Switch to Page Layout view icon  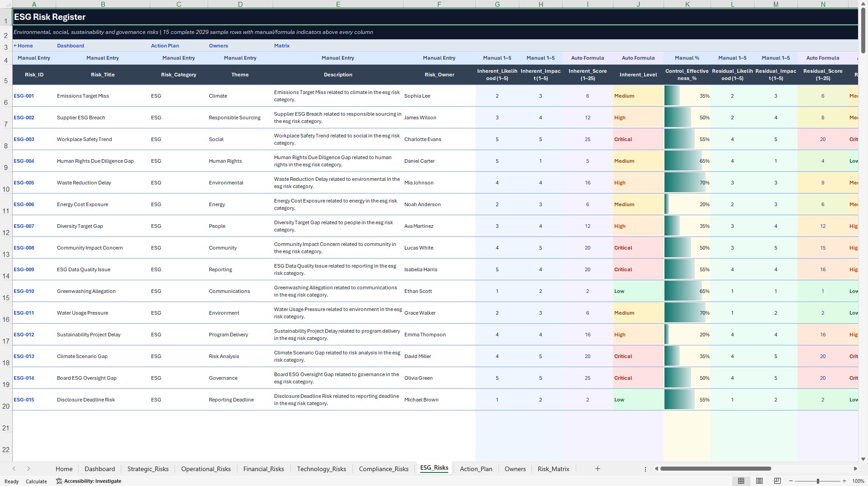pyautogui.click(x=759, y=481)
